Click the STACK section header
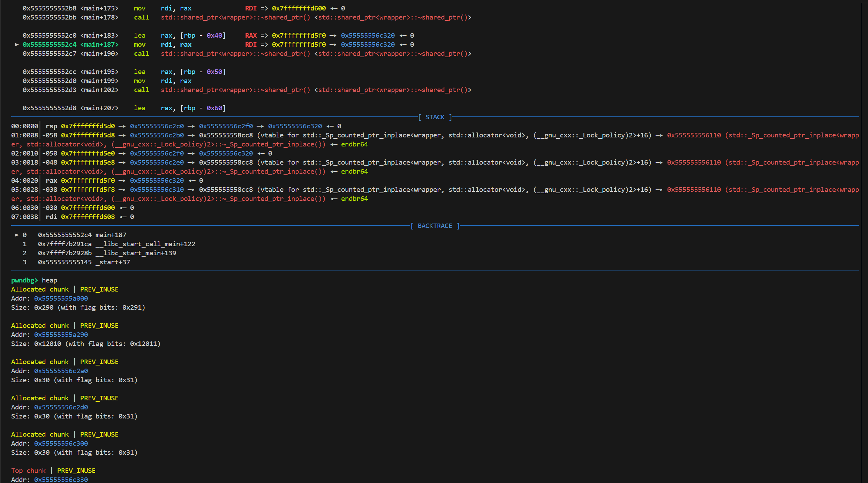 click(x=435, y=117)
